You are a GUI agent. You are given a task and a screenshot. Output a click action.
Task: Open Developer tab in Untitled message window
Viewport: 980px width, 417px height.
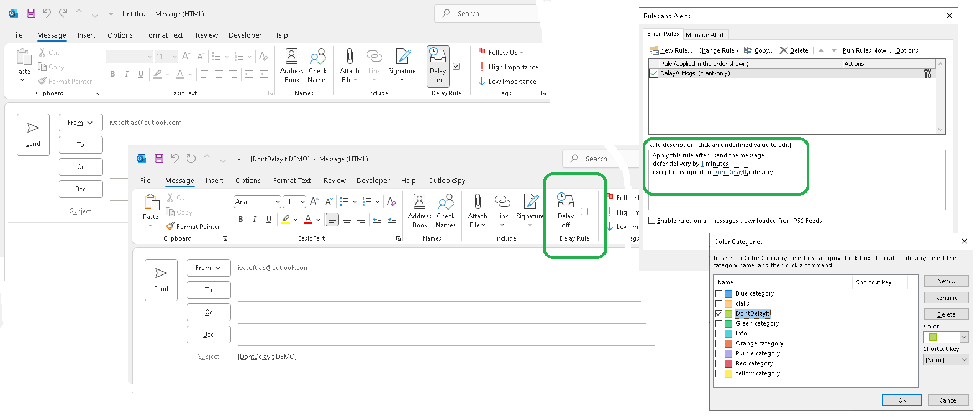(x=245, y=35)
